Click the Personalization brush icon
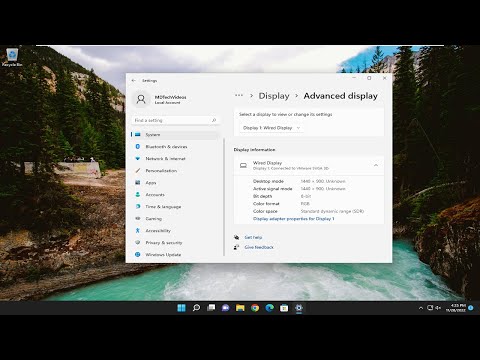The image size is (480, 360). [x=138, y=170]
